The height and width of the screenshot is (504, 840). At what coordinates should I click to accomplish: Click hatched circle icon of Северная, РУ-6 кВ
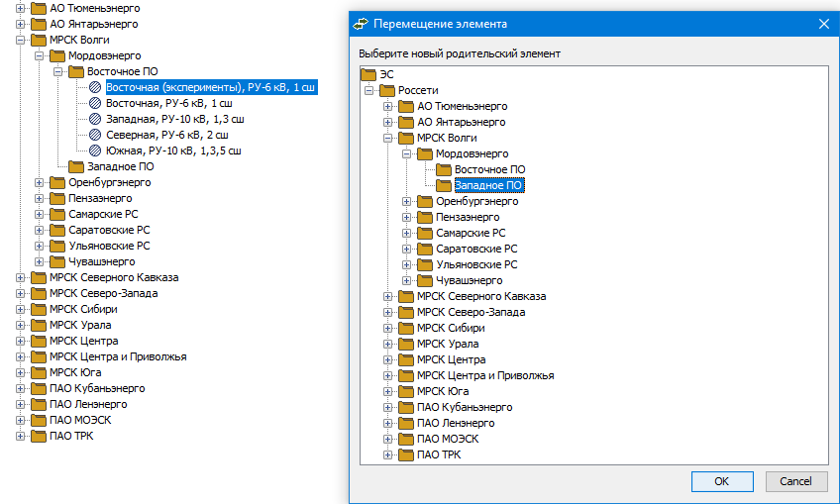[95, 135]
